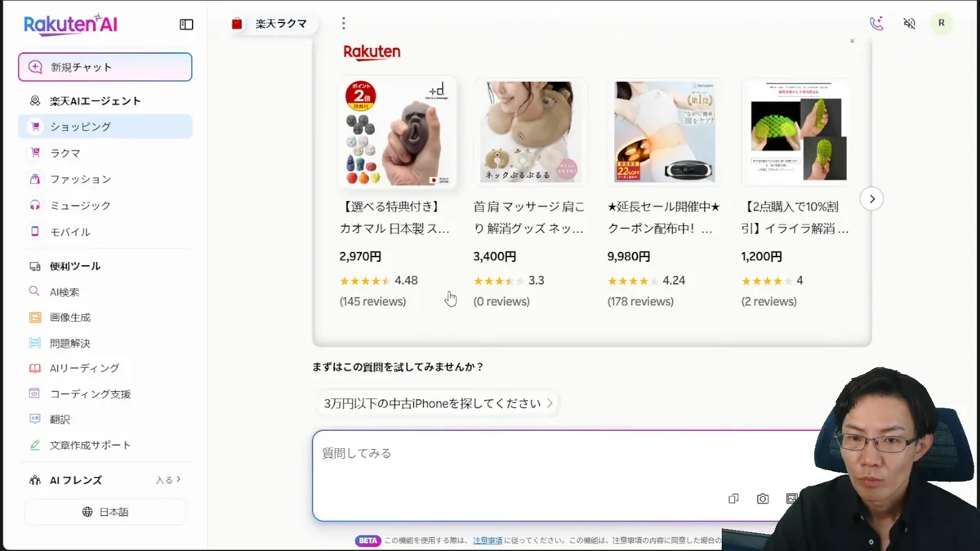Click the 文章作成サポート pen icon
This screenshot has width=980, height=551.
[34, 445]
